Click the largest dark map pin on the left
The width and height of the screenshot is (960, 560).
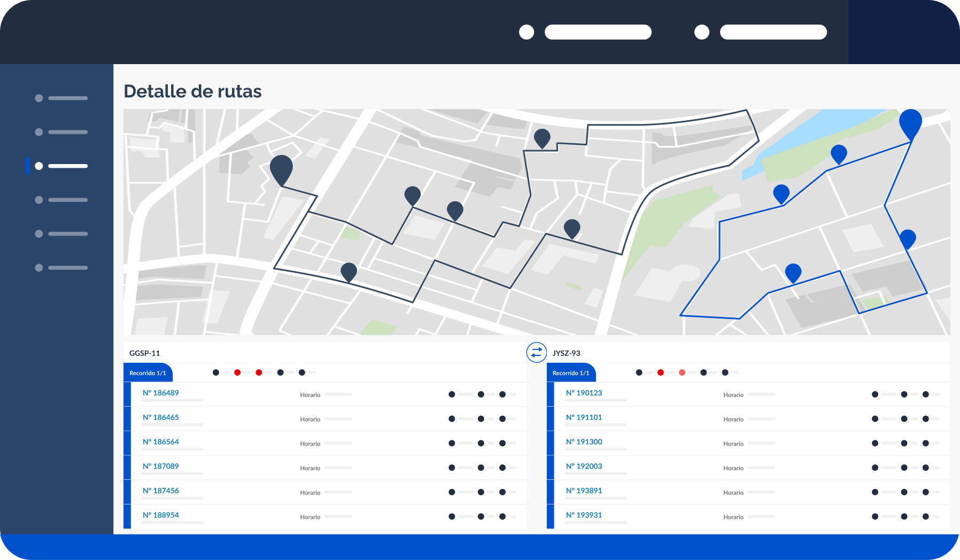point(281,168)
